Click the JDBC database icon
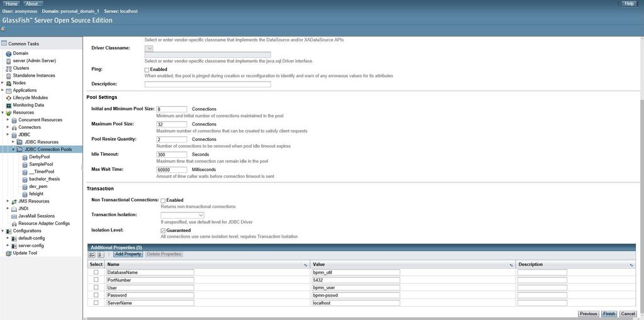This screenshot has height=320, width=644. 14,135
